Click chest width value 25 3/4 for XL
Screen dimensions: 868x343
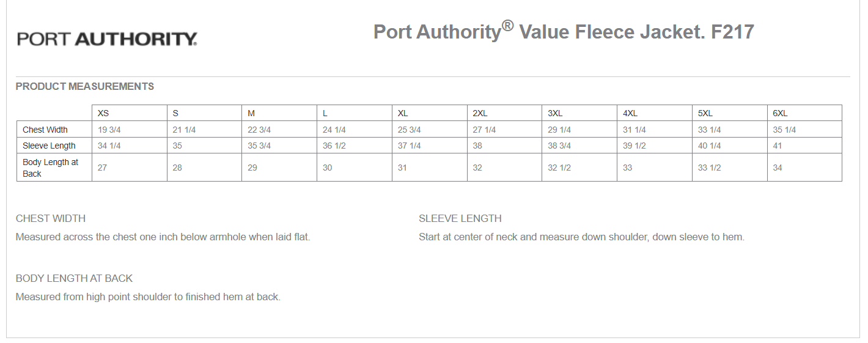pyautogui.click(x=409, y=130)
